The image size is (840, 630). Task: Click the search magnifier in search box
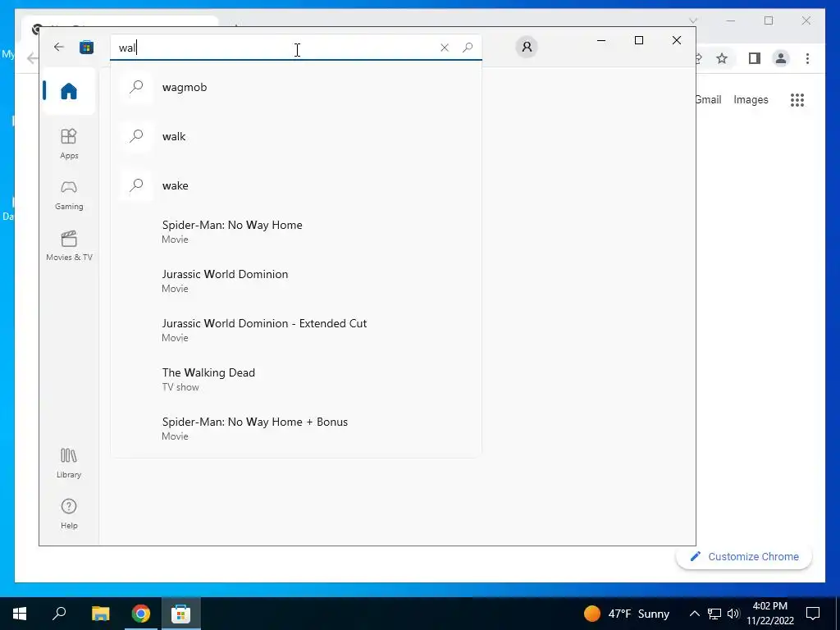click(467, 48)
